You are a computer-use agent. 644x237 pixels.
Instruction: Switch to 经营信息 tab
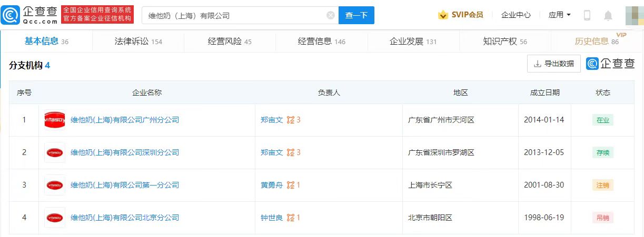322,42
